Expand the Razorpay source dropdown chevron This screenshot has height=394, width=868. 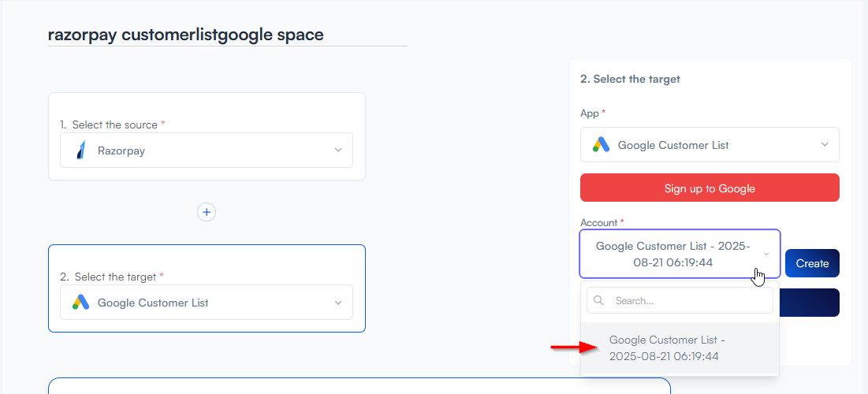[x=338, y=150]
